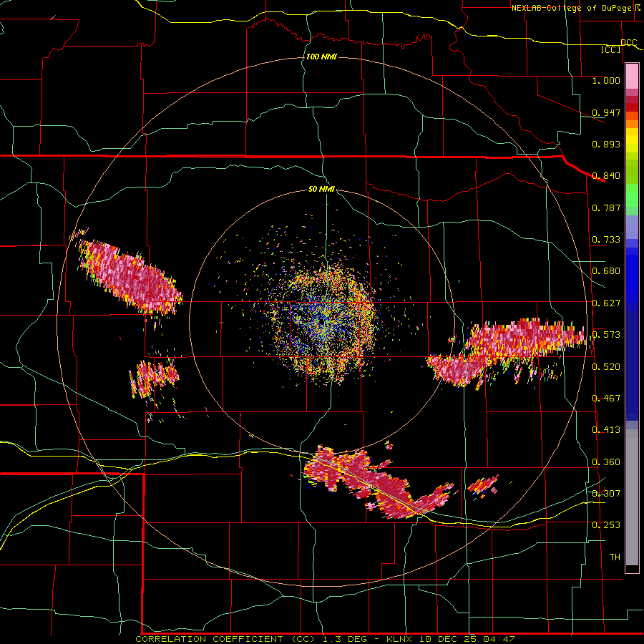The image size is (644, 644).
Task: Select the 0.627 scale value
Action: click(x=606, y=303)
